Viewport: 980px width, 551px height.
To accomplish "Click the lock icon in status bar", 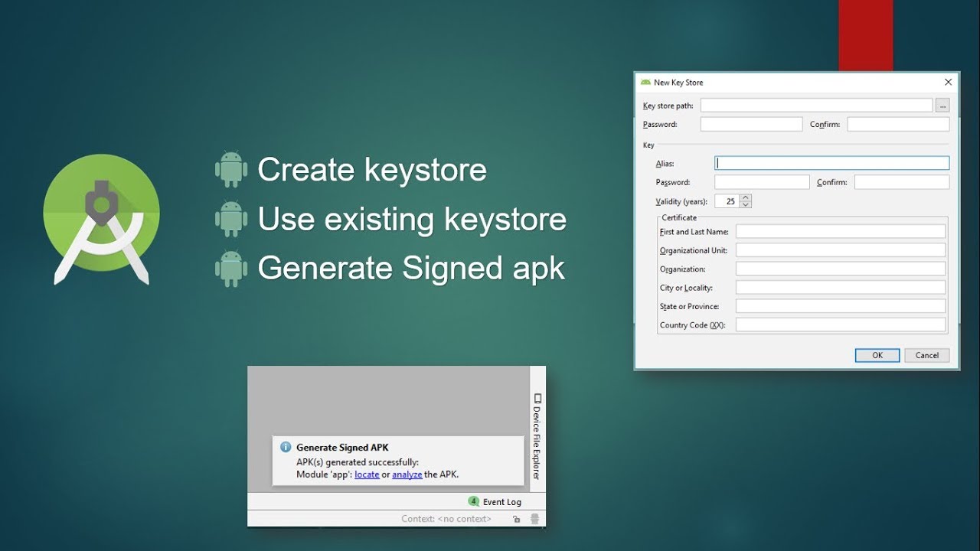I will pos(517,519).
